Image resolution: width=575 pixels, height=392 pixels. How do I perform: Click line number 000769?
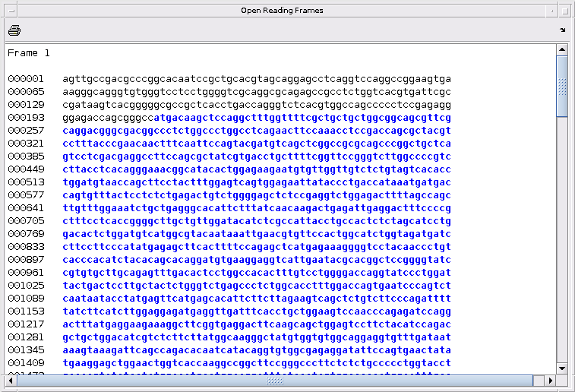coord(26,233)
